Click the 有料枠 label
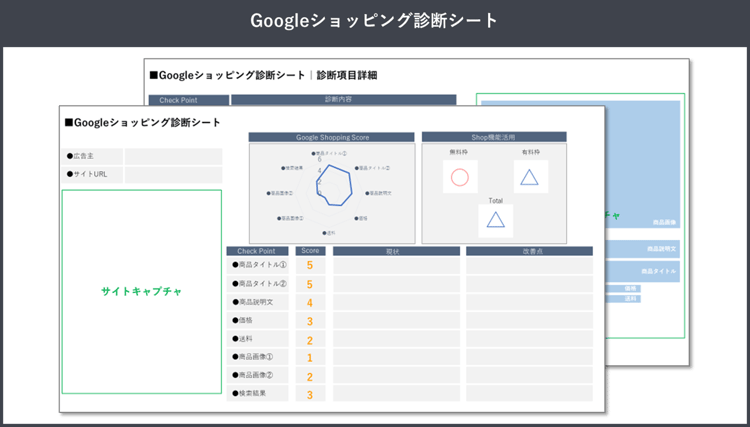Viewport: 750px width, 427px height. (531, 153)
